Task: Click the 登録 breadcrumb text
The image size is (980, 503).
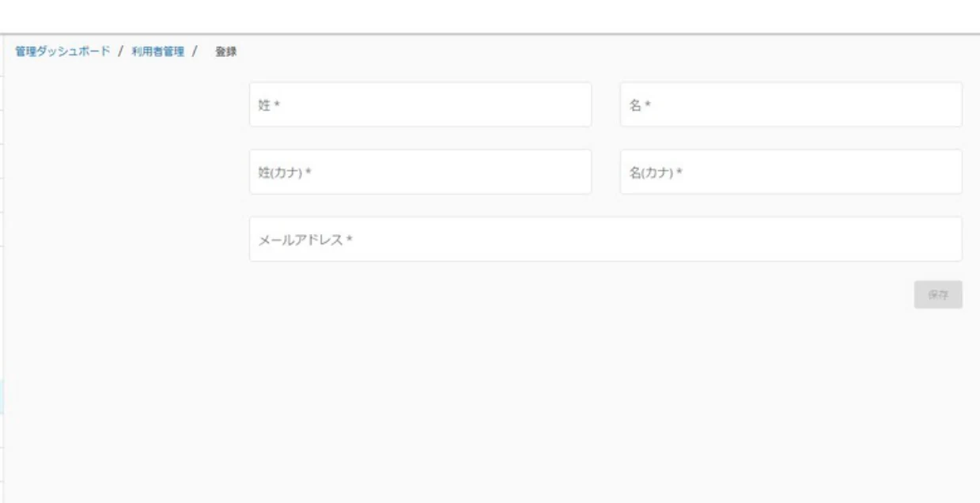Action: (x=226, y=51)
